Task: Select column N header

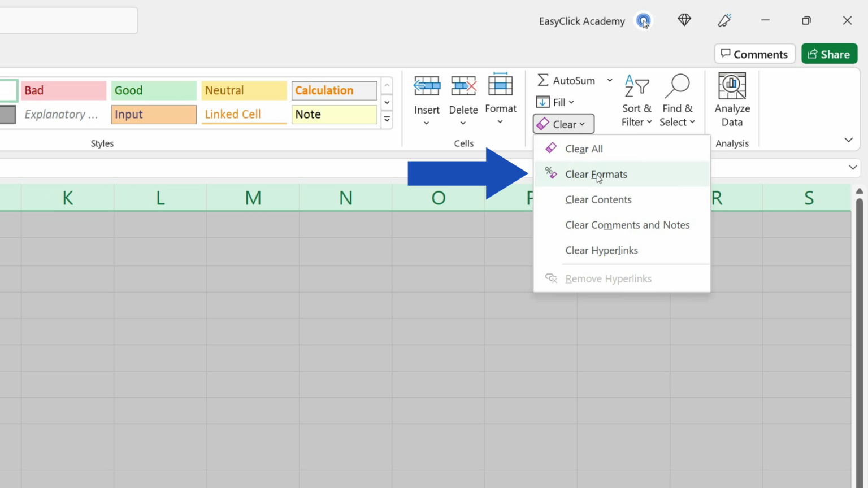Action: click(x=345, y=198)
